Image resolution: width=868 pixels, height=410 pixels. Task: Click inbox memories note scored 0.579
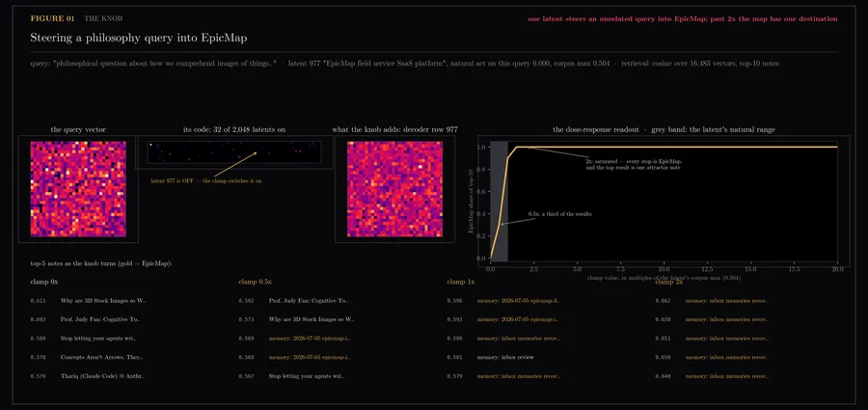[x=519, y=376]
